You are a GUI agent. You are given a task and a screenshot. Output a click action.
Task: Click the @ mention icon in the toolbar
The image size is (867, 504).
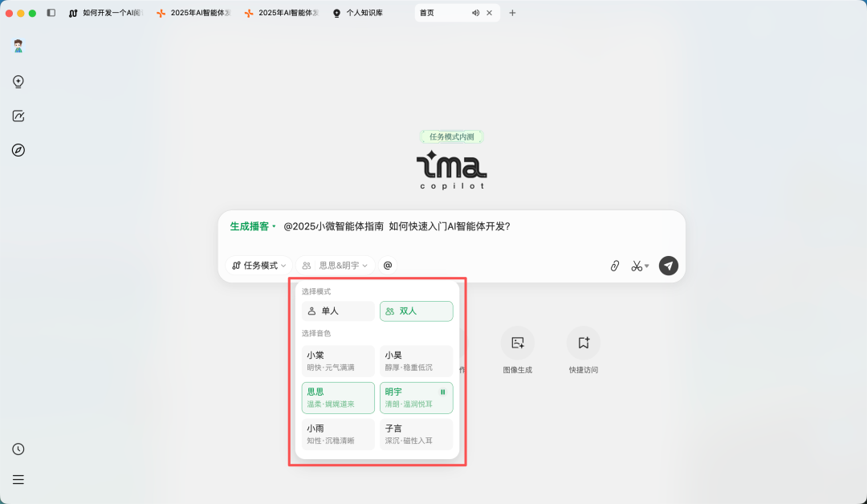point(387,264)
